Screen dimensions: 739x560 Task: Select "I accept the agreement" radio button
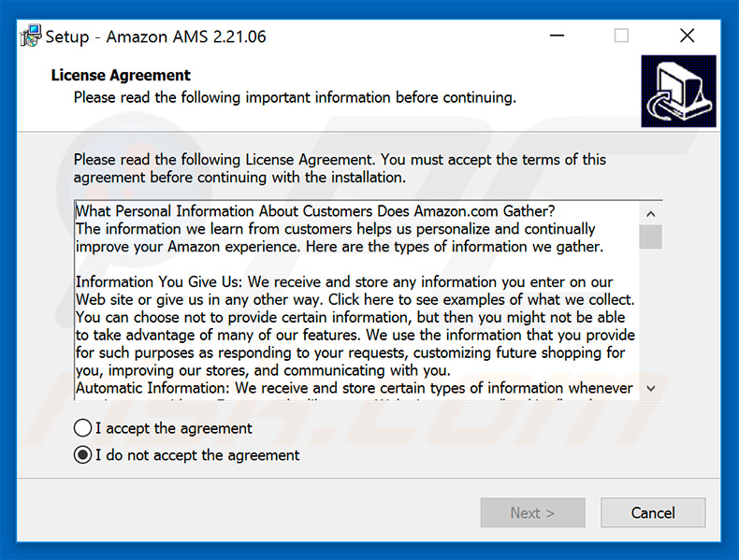point(82,428)
